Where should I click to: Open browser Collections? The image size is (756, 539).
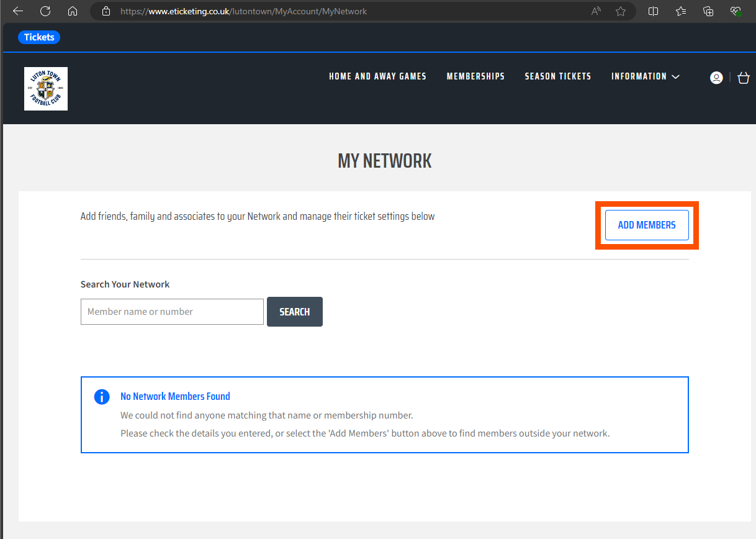tap(708, 11)
